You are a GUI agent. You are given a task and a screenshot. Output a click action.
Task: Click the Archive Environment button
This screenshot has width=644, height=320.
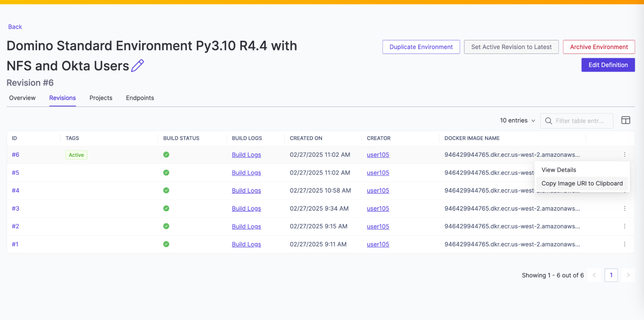[x=599, y=47]
